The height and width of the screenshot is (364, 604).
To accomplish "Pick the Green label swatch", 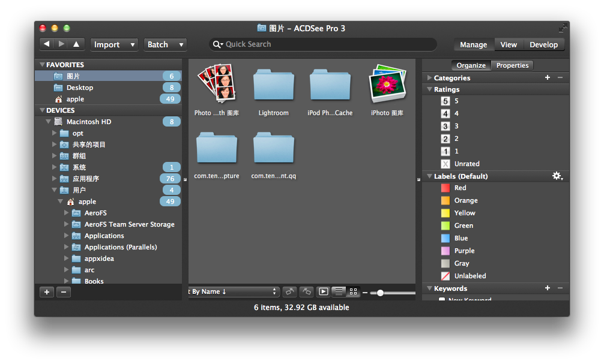I will click(x=445, y=225).
